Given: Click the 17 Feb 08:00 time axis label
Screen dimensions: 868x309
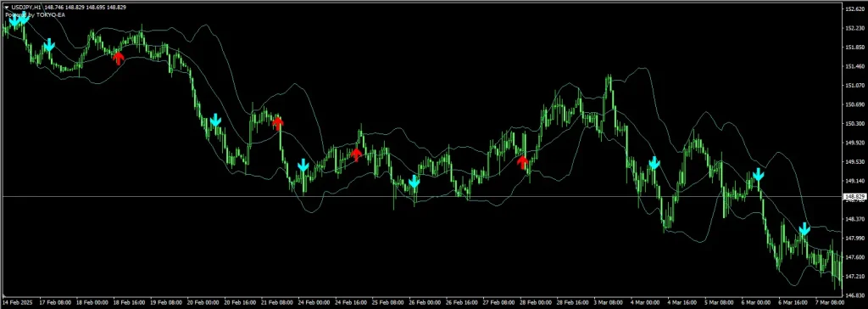Looking at the screenshot, I should [55, 303].
